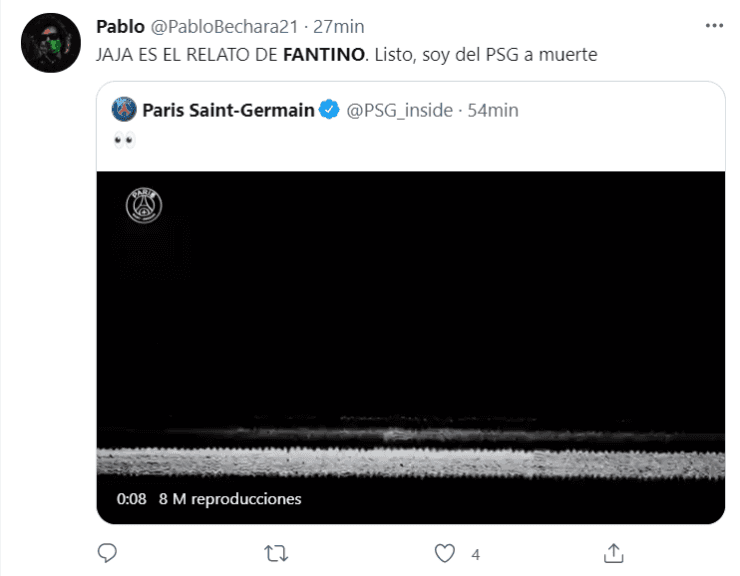Click the 8 M reproducciones view count

[x=230, y=499]
